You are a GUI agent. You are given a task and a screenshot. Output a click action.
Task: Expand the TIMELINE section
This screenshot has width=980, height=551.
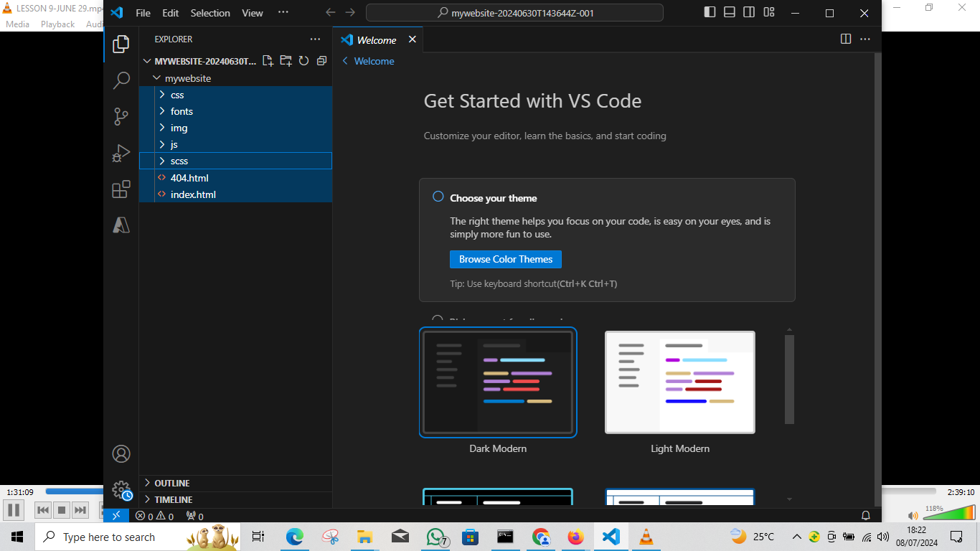pyautogui.click(x=174, y=499)
